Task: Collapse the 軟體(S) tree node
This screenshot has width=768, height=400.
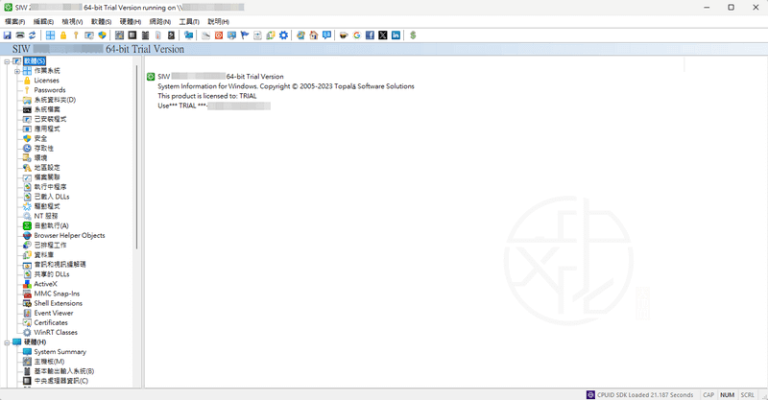Action: (x=6, y=61)
